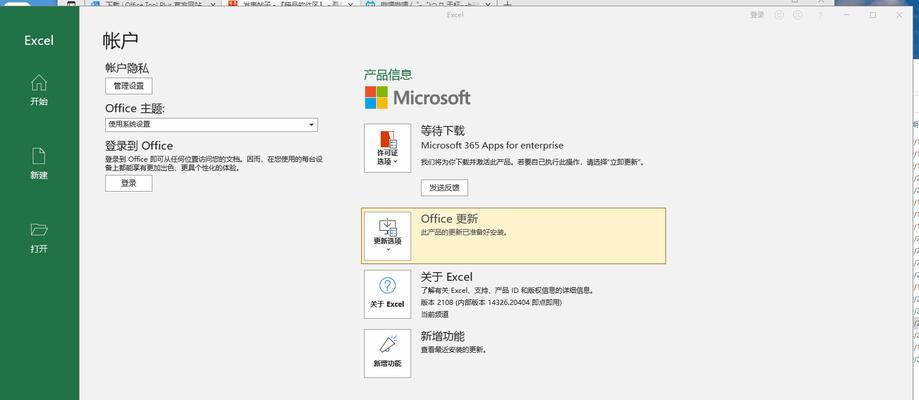Click the frown feedback face in title bar
This screenshot has height=400, width=919.
point(797,15)
